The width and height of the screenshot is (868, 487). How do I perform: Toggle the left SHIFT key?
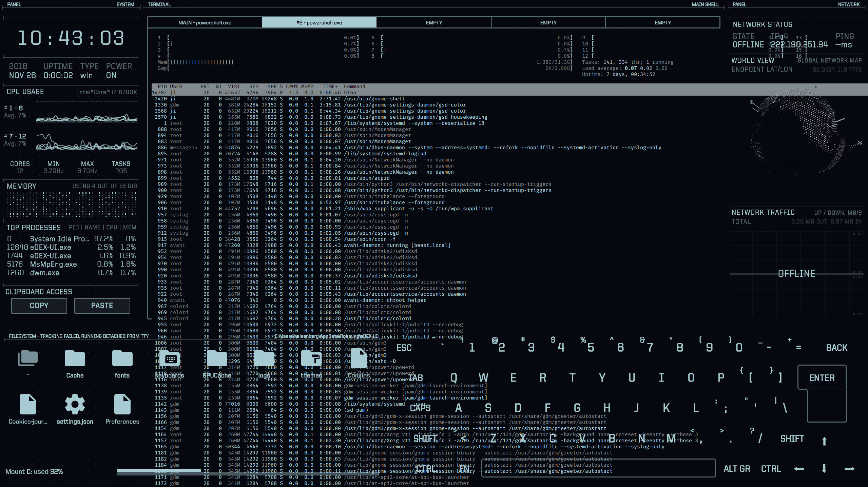425,439
